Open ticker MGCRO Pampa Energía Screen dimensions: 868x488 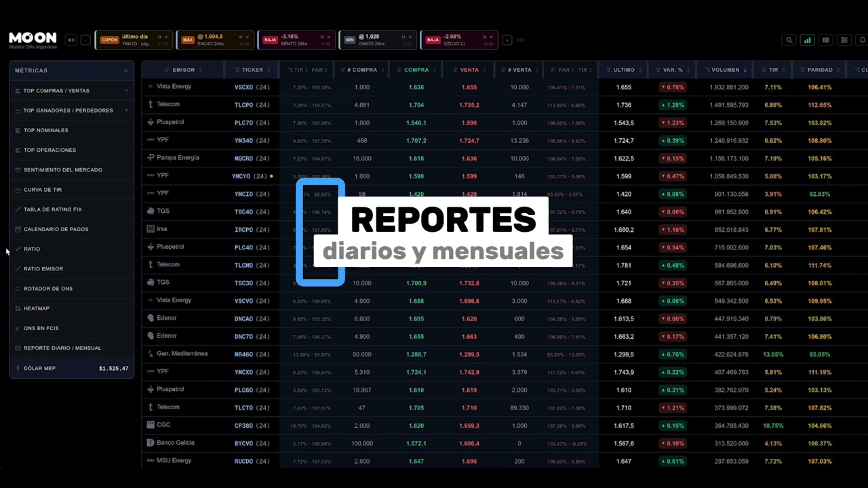(252, 159)
